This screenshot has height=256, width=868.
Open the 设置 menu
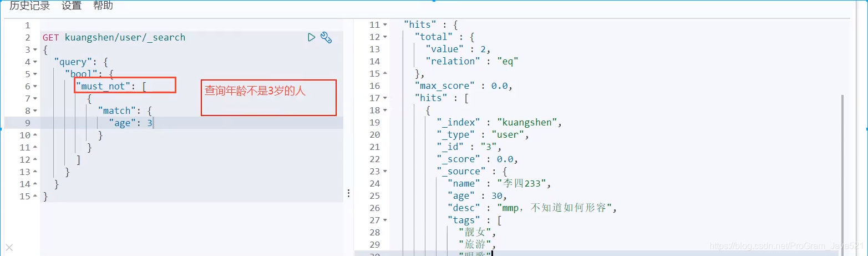click(x=72, y=6)
